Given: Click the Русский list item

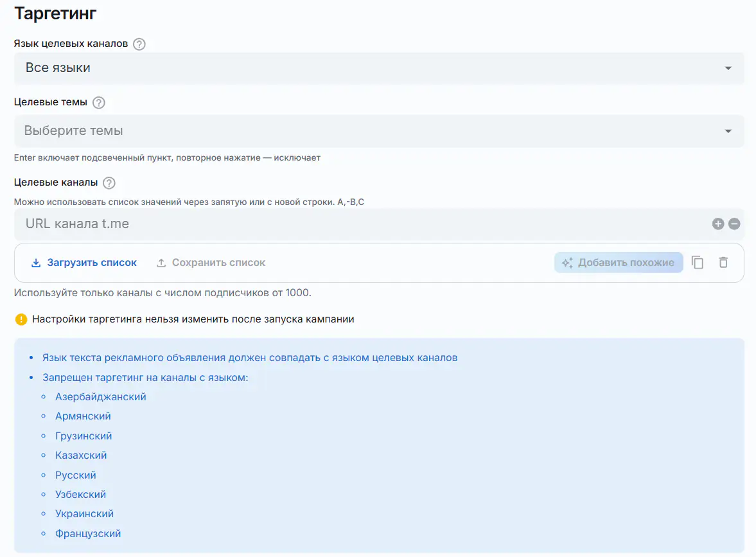Looking at the screenshot, I should click(x=76, y=475).
